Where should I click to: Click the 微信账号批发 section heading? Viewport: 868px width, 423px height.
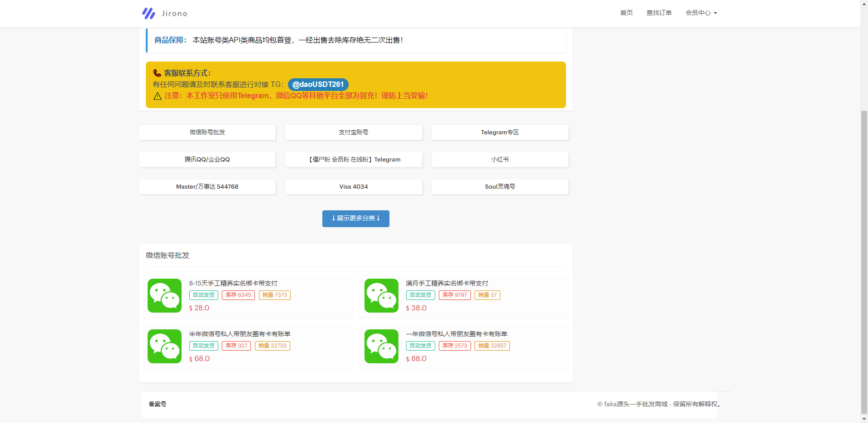(x=168, y=256)
